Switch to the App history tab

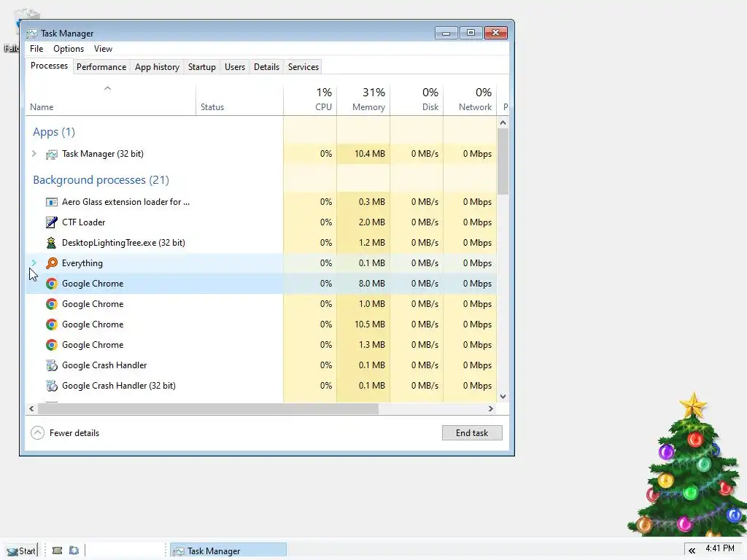[158, 67]
